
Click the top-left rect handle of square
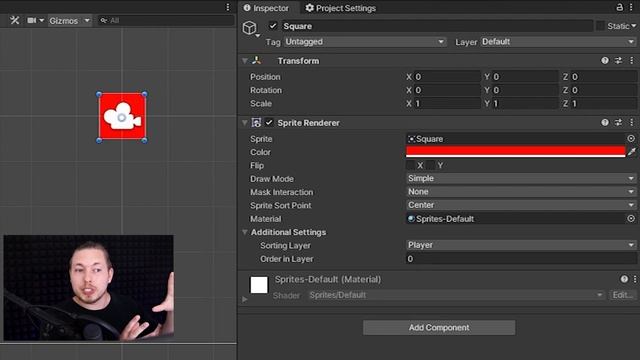tap(99, 94)
